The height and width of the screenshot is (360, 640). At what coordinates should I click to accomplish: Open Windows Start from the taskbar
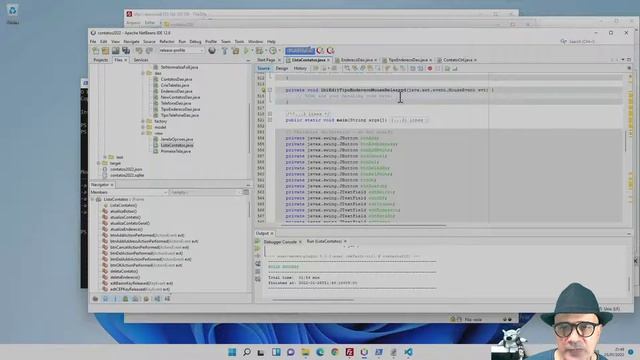[232, 352]
